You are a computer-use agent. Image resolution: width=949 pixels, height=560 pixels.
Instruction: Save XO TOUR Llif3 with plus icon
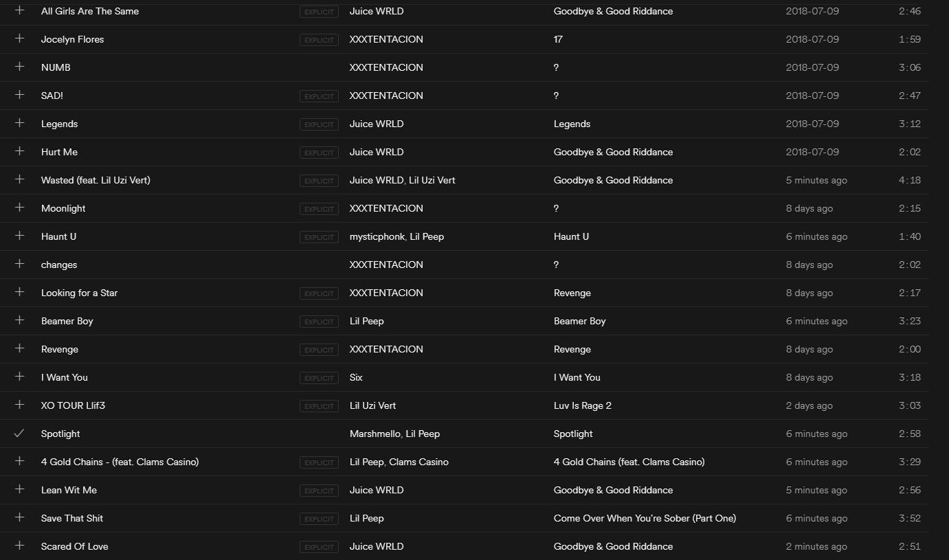(19, 405)
